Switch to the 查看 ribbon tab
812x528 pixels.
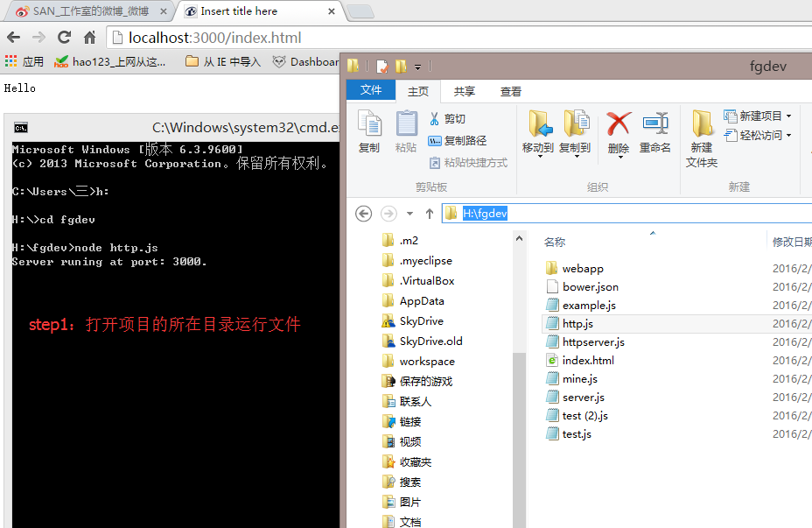coord(510,90)
